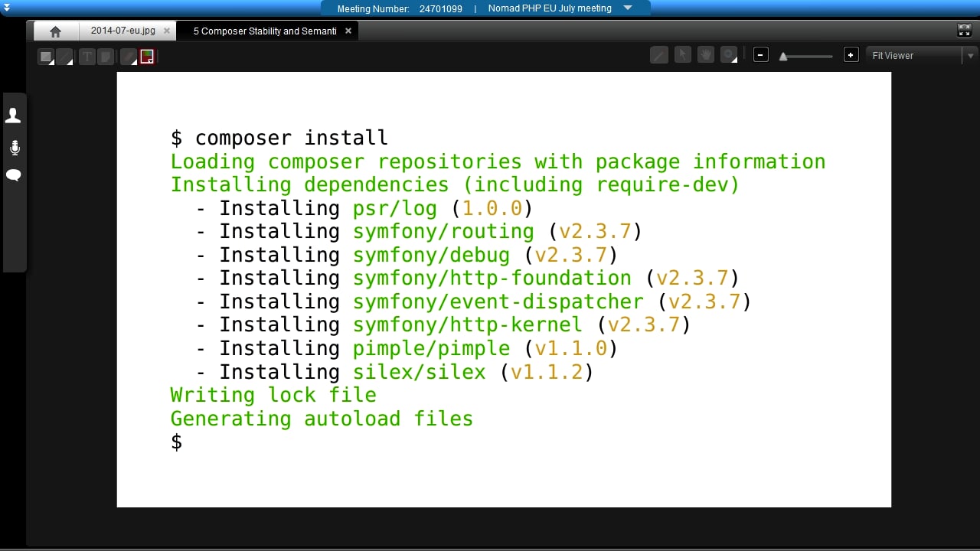Switch to 5 Composer Stability and Semanti tab
Image resolution: width=980 pixels, height=551 pixels.
coord(265,31)
